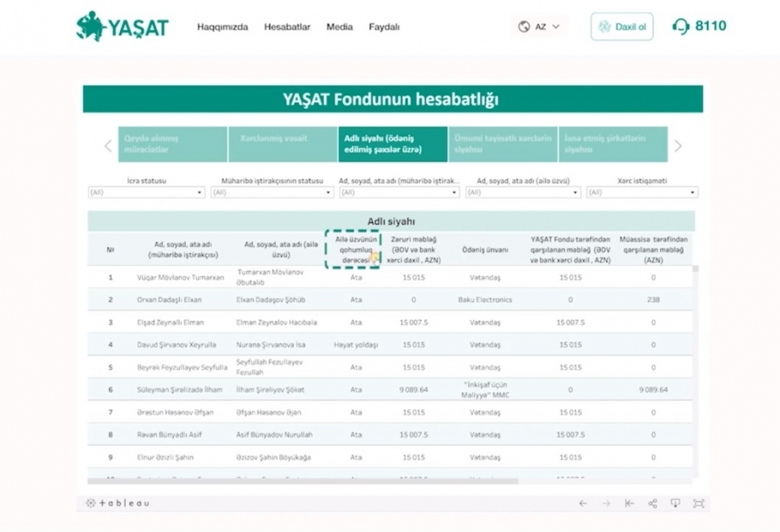Screen dimensions: 780x532
Task: Click the İlham Şirəliyev Şökət cell
Action: tap(270, 390)
